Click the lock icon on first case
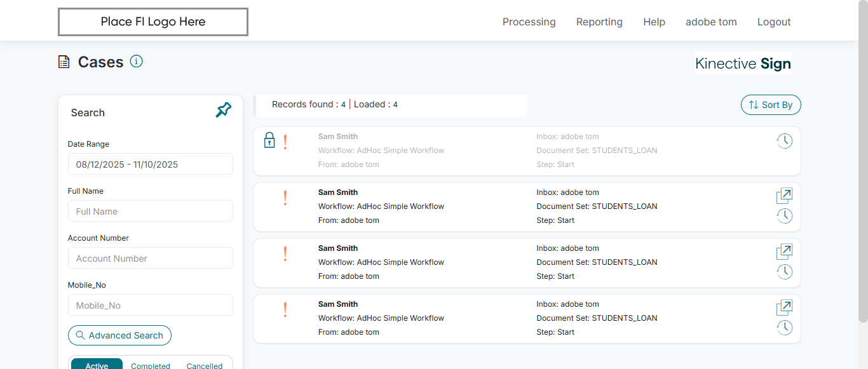868x369 pixels. point(269,140)
